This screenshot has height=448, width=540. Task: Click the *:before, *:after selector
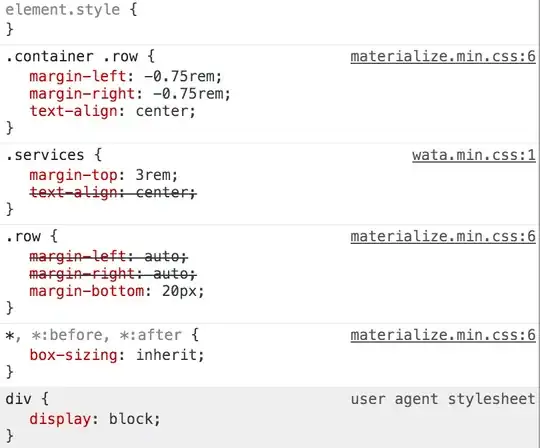coord(106,335)
